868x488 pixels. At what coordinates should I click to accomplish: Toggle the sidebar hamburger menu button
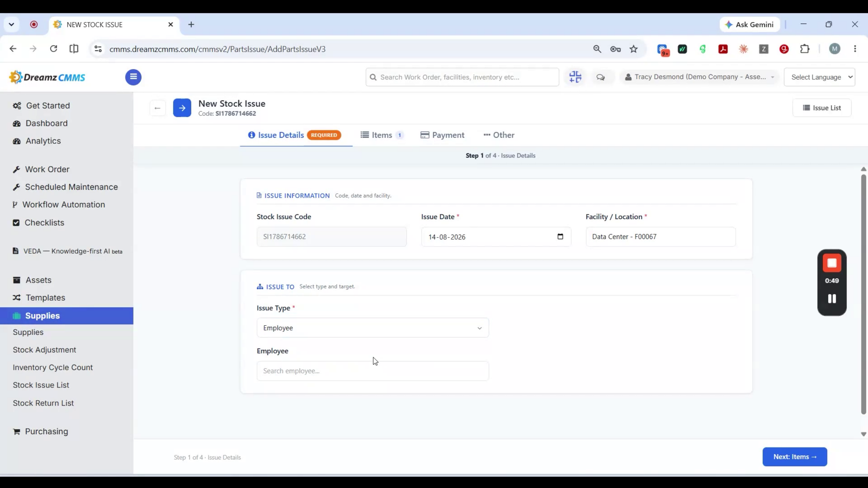[x=133, y=77]
